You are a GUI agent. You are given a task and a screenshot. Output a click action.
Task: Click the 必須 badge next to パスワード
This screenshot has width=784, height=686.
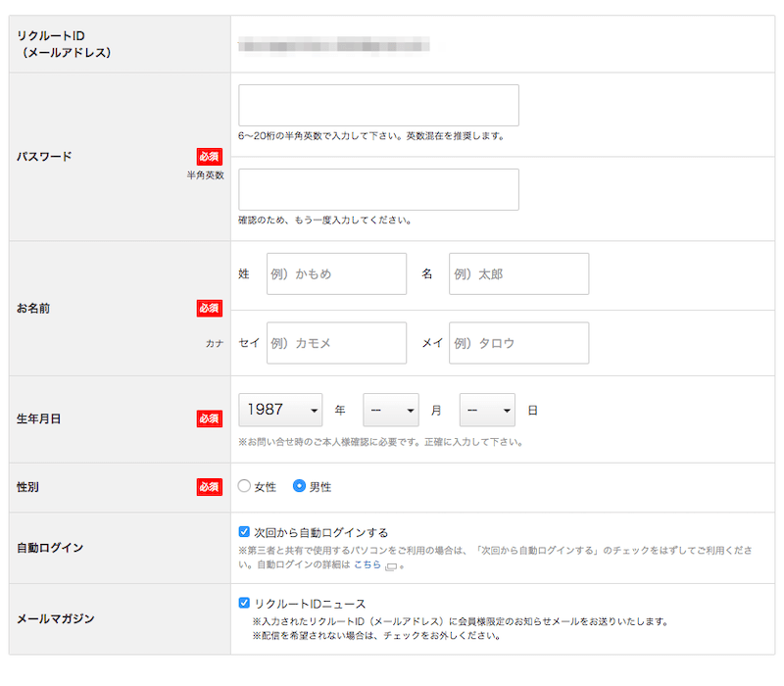[x=210, y=157]
